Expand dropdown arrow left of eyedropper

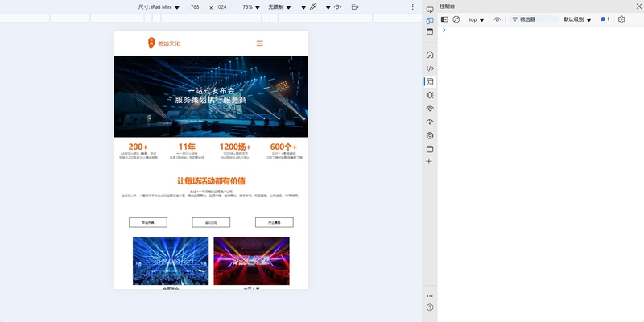[x=303, y=7]
